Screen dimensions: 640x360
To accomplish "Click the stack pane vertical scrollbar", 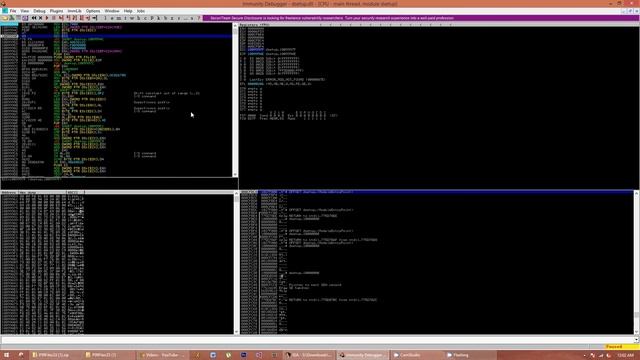I will pyautogui.click(x=636, y=262).
